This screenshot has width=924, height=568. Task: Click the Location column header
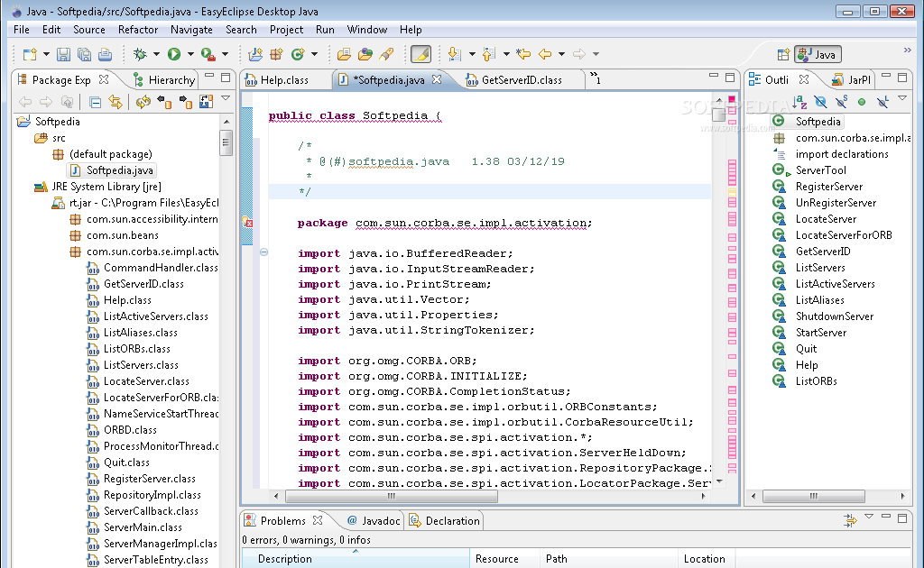(706, 559)
